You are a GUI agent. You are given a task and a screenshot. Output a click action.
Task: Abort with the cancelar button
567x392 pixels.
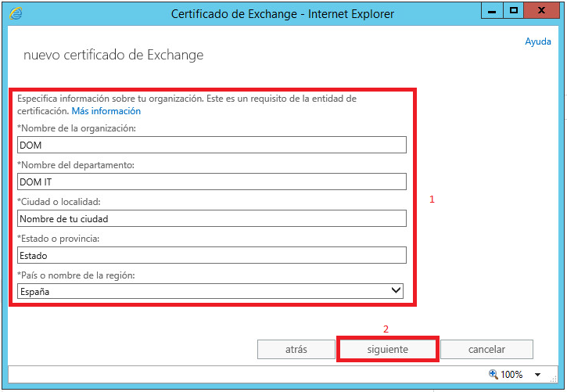tap(486, 349)
